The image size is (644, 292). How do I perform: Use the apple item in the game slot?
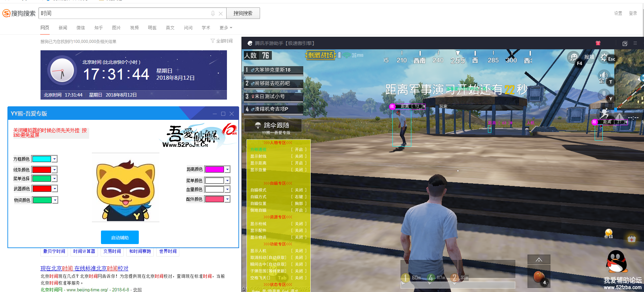539,276
